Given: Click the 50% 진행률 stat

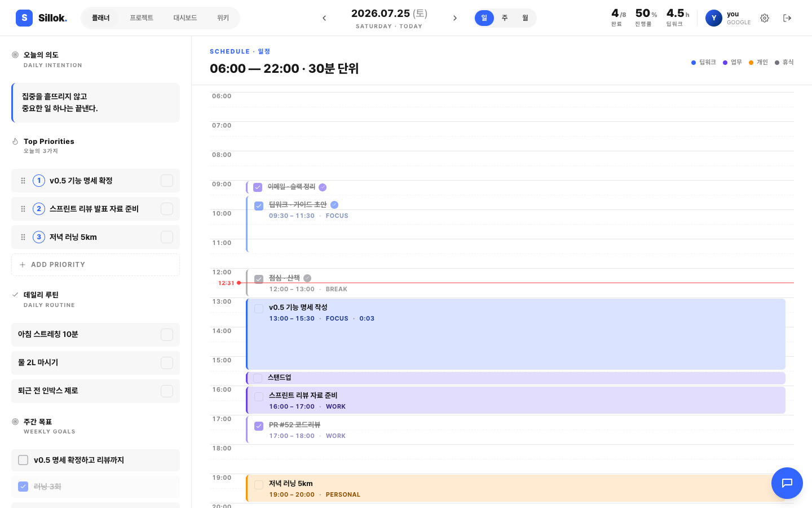Looking at the screenshot, I should pyautogui.click(x=646, y=17).
